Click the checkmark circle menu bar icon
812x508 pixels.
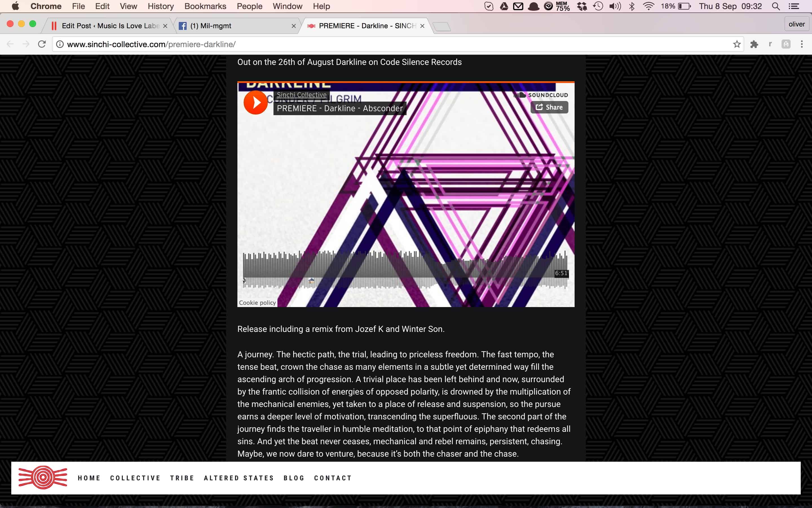point(489,6)
